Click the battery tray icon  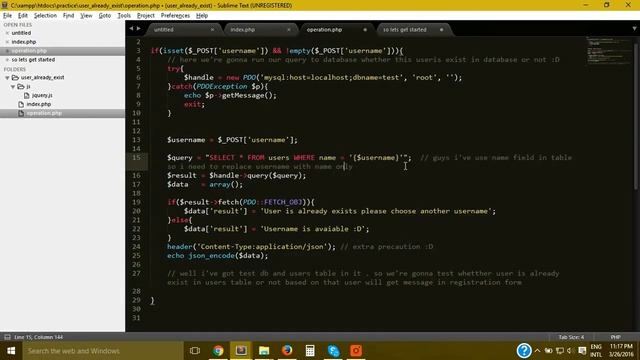click(x=549, y=351)
